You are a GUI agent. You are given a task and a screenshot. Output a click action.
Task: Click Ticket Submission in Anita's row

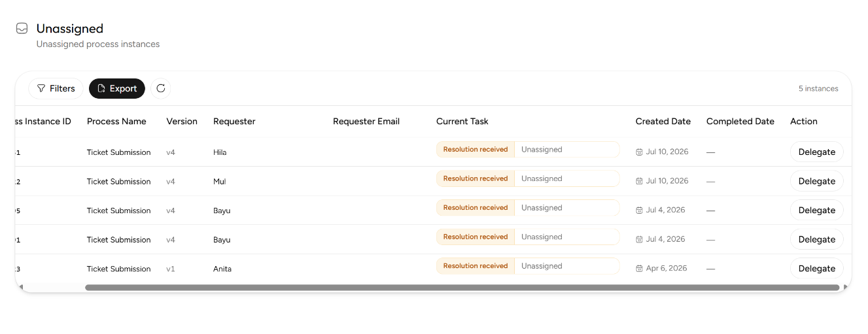(x=119, y=269)
